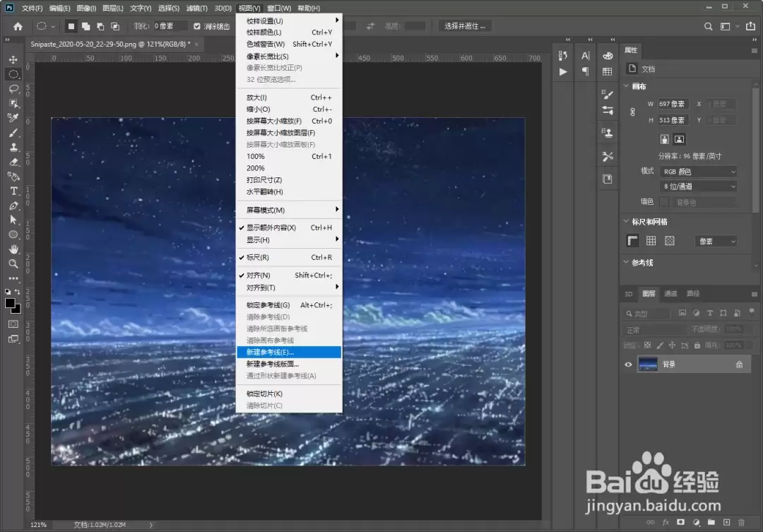Open the Color palette panel icon
The image size is (763, 532).
608,56
